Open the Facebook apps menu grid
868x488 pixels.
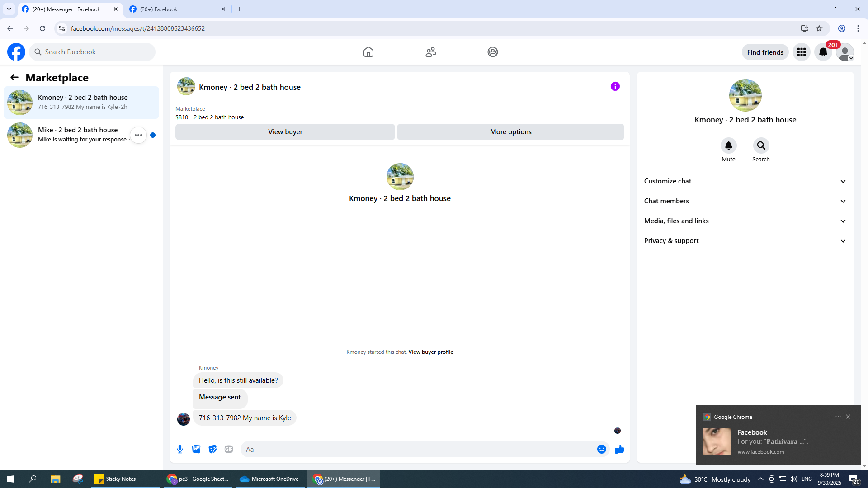coord(801,52)
